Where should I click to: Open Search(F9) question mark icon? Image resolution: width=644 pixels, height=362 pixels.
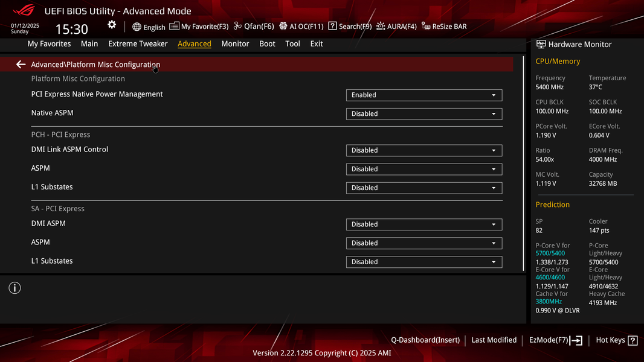[x=332, y=26]
